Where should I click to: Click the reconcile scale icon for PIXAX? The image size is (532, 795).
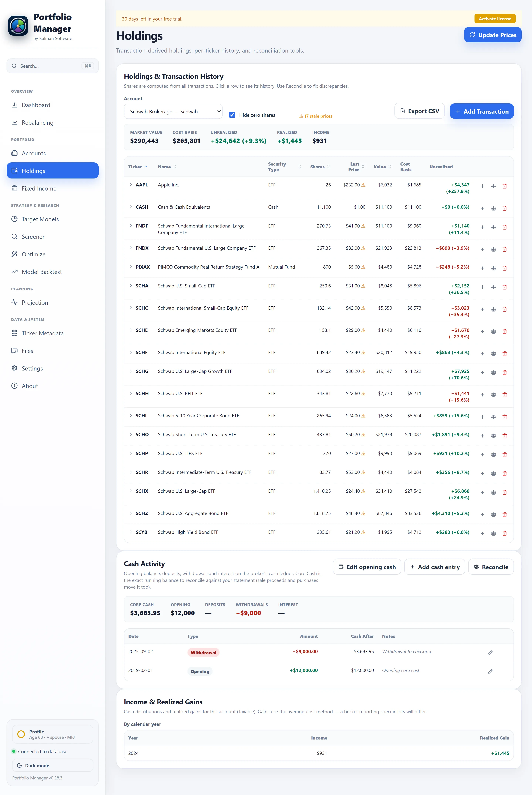[x=493, y=268]
